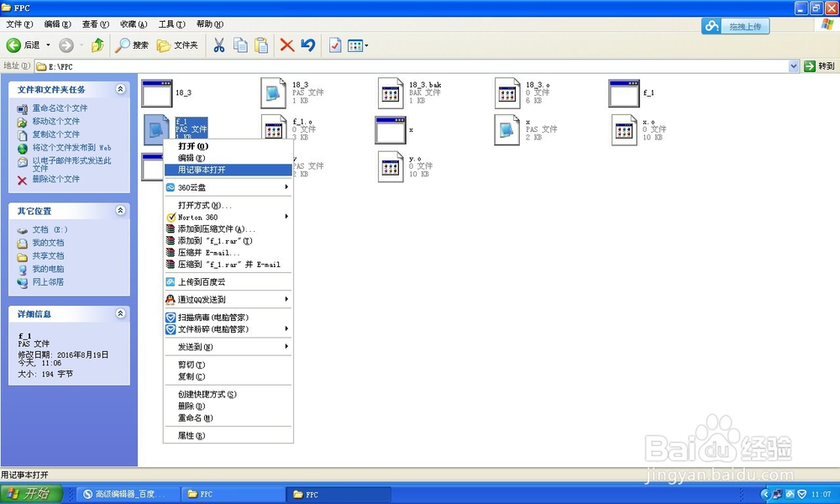
Task: Click the Back navigation arrow icon
Action: [x=13, y=45]
